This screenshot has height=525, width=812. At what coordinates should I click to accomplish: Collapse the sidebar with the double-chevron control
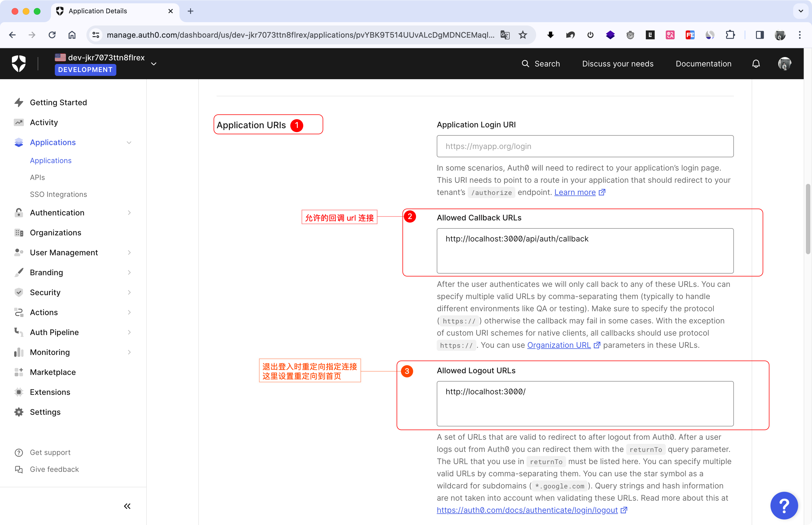point(127,506)
